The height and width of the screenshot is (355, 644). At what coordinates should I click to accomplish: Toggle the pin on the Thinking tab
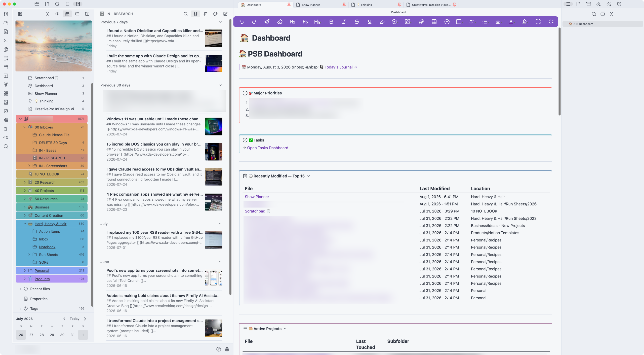[x=399, y=5]
